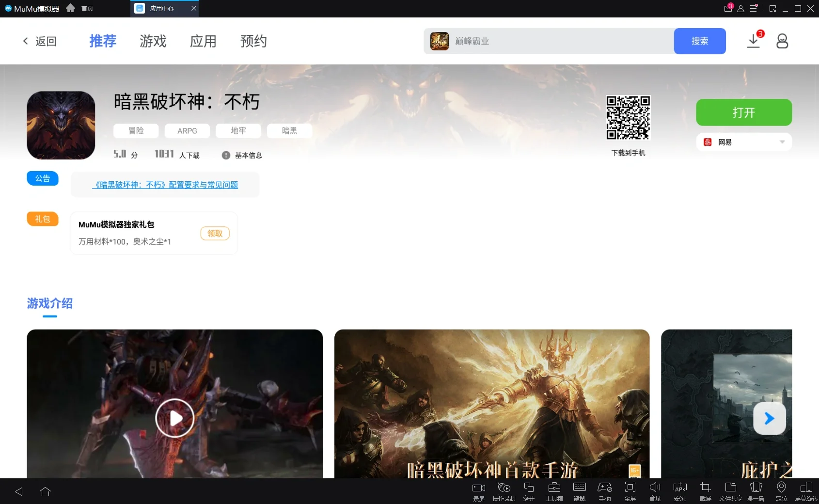Open the mail messages icon in title bar
819x504 pixels.
[728, 8]
